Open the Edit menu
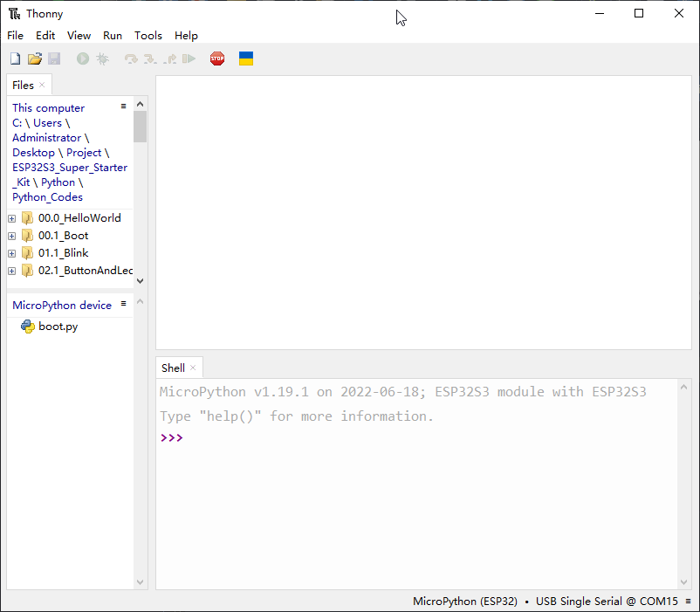Screen dimensions: 700x612 pos(45,36)
